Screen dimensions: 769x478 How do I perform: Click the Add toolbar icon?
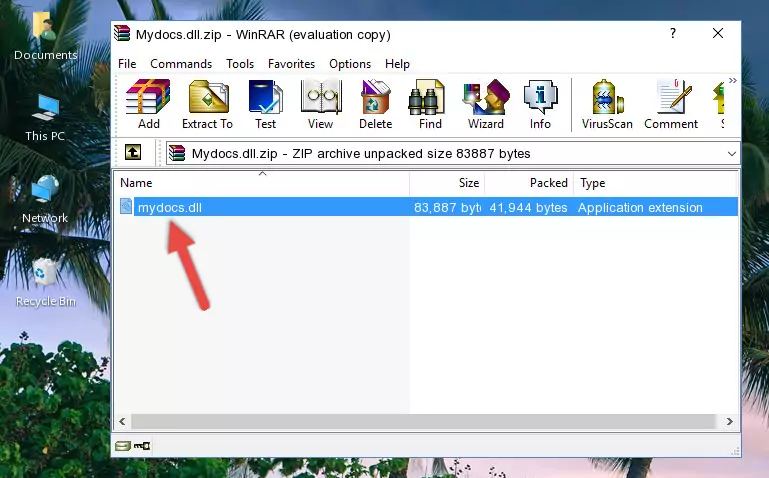[148, 104]
